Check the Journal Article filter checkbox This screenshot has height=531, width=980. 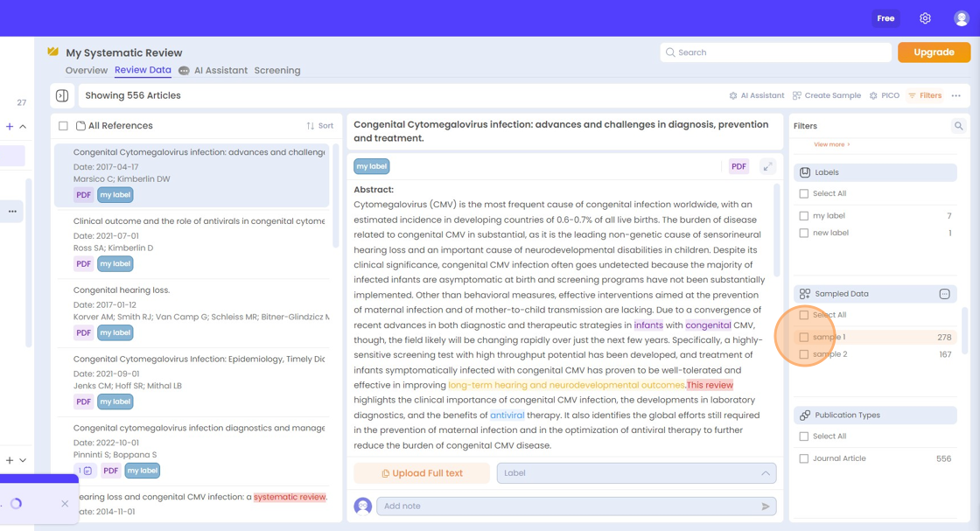tap(802, 458)
